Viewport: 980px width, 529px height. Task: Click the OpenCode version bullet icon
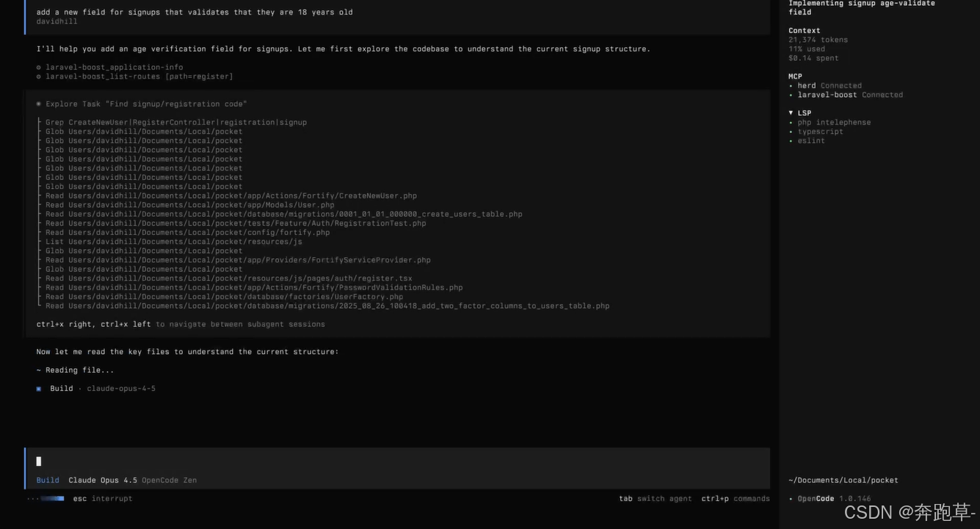(791, 499)
